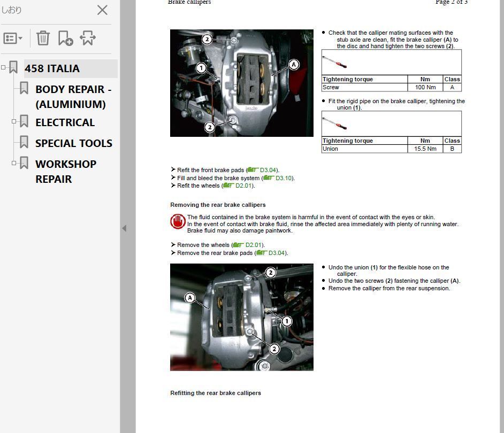Click the 'Brake callipers' page header

point(189,2)
